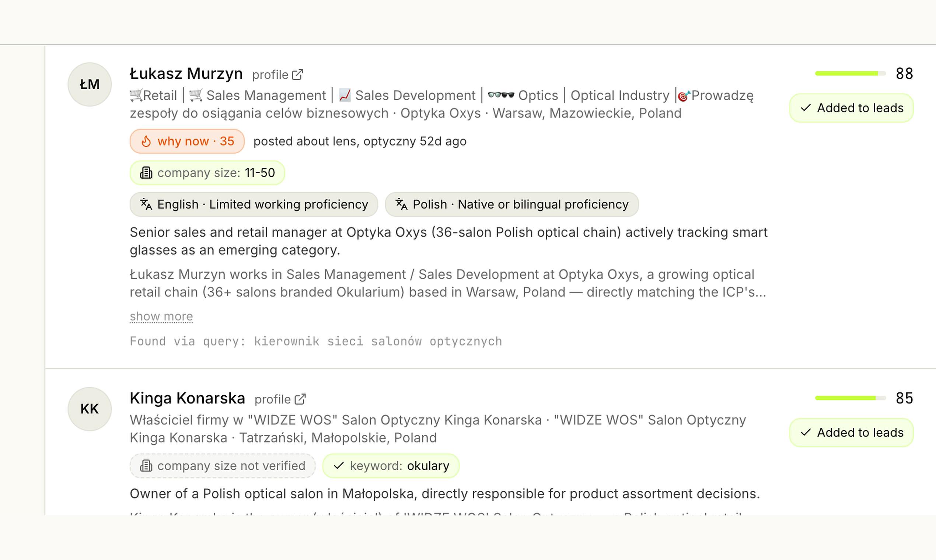Screen dimensions: 936x560
Task: Toggle Added to leads for Kinga Konarska
Action: tap(851, 433)
